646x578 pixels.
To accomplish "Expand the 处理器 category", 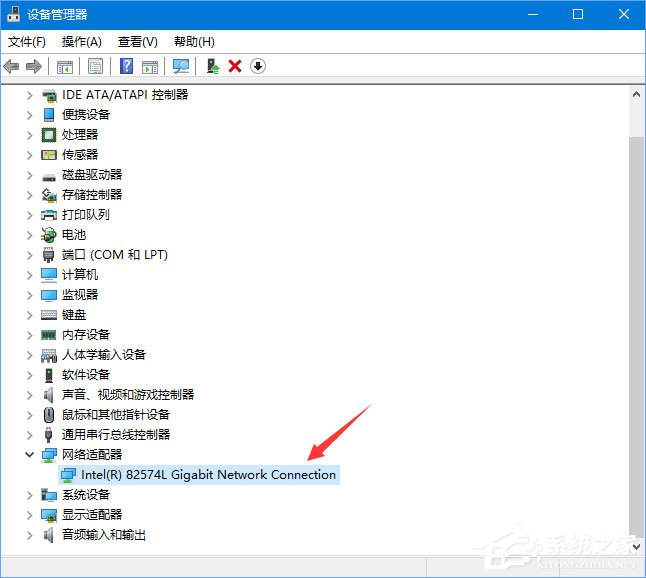I will pos(30,135).
